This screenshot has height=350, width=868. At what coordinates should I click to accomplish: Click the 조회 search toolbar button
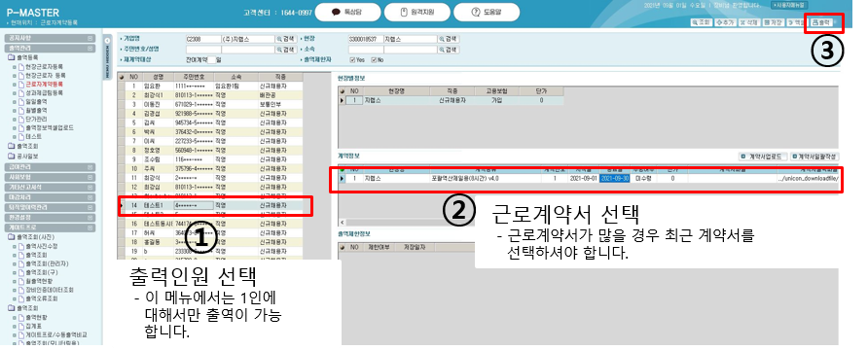702,22
